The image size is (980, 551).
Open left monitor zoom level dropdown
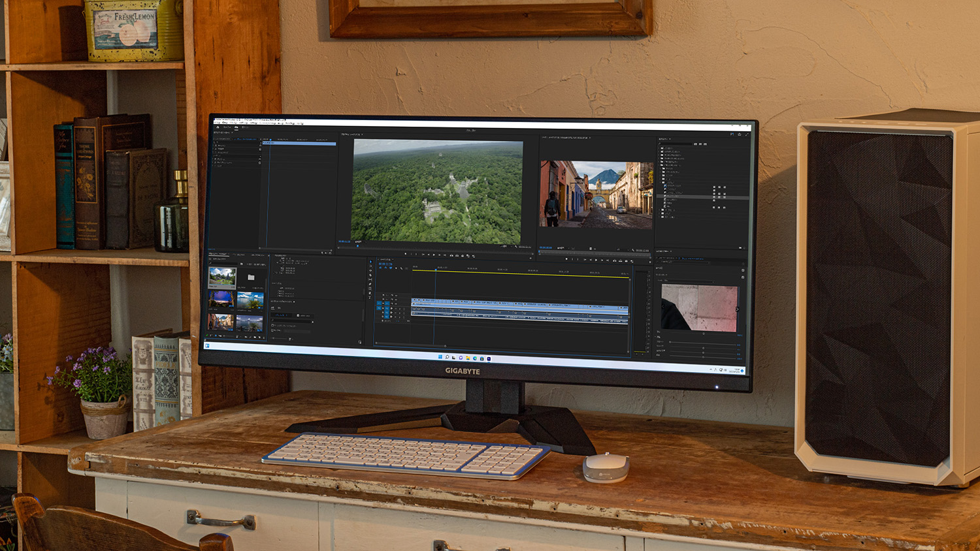(x=360, y=242)
